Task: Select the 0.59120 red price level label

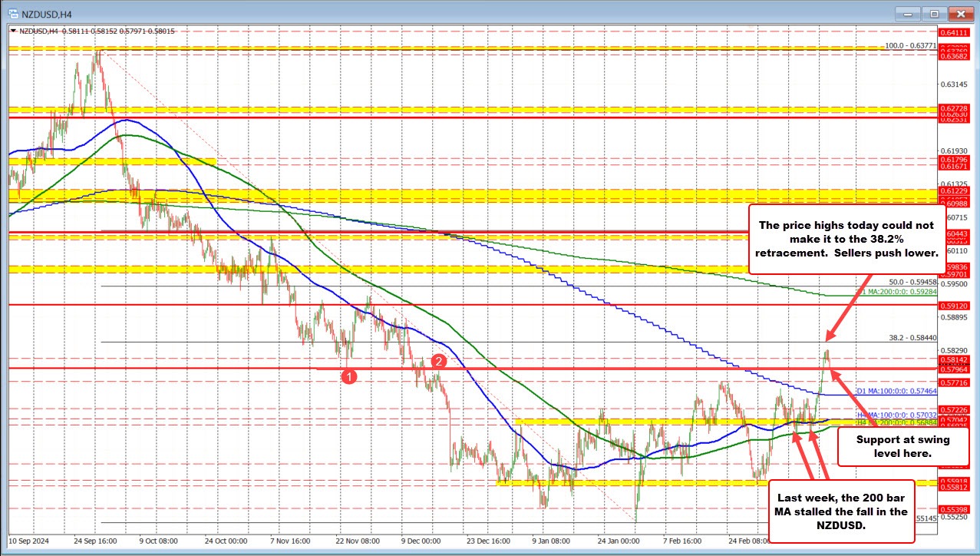Action: (955, 305)
